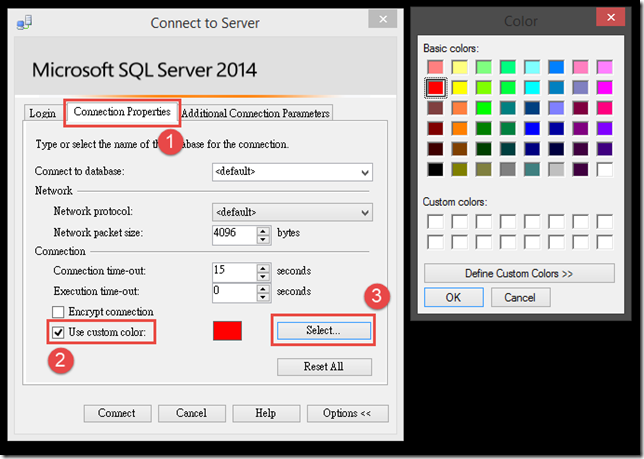
Task: Decrease the execution time-out seconds
Action: pyautogui.click(x=263, y=297)
